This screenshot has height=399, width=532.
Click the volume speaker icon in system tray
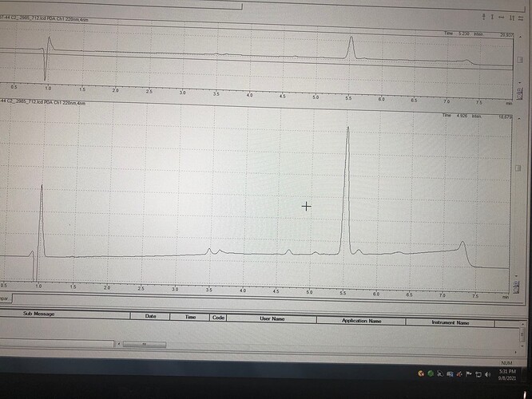coord(486,373)
